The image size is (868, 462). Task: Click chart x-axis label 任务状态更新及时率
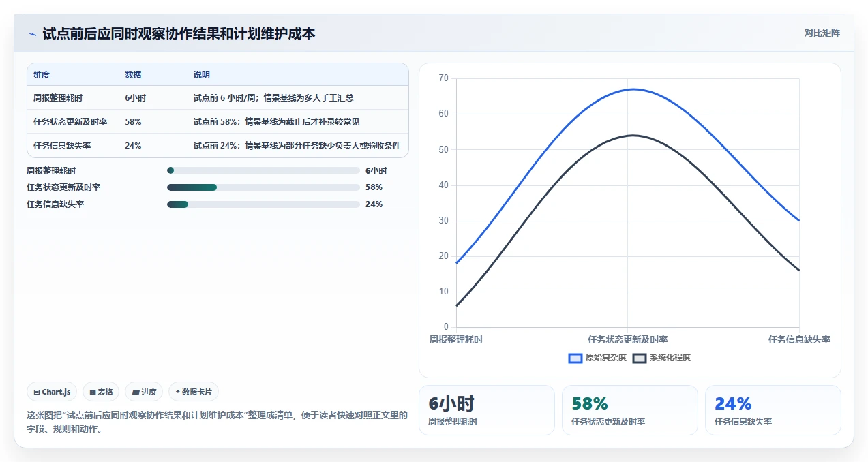tap(628, 339)
